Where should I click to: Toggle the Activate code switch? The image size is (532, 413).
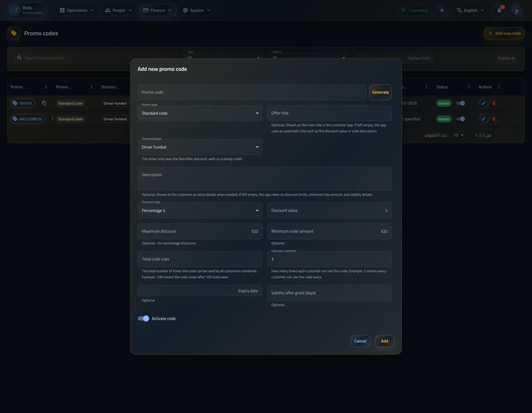[x=144, y=318]
